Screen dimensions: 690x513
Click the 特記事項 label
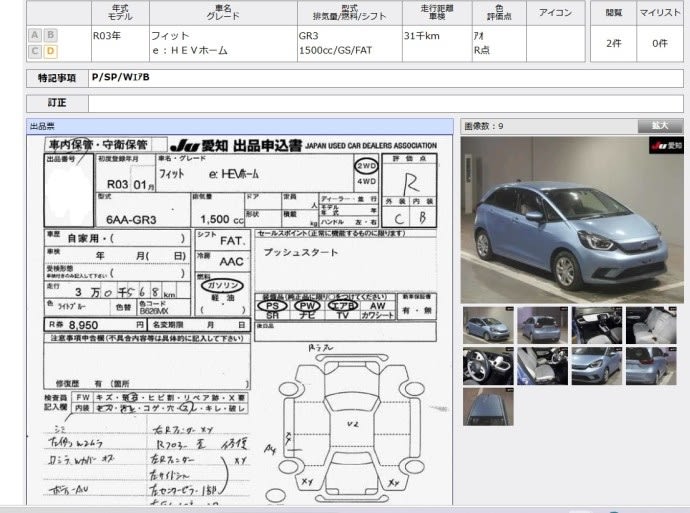57,78
